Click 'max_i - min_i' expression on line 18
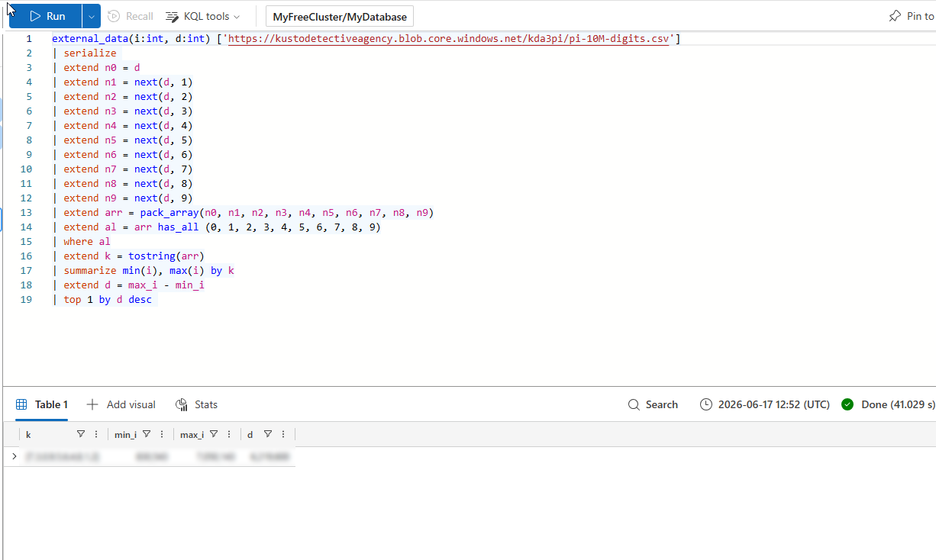 [x=166, y=285]
